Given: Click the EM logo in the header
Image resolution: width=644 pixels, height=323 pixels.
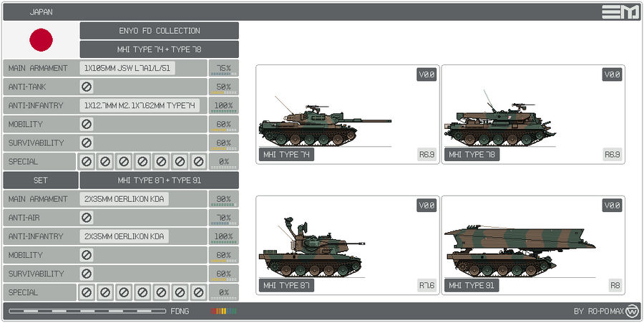Looking at the screenshot, I should pyautogui.click(x=620, y=12).
